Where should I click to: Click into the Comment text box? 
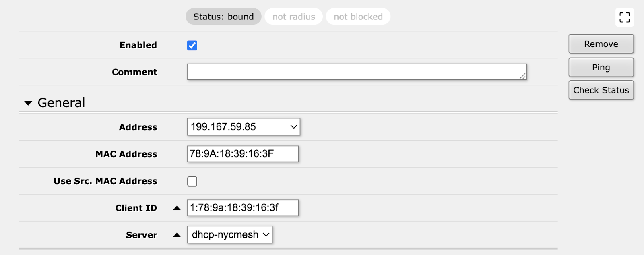[357, 72]
